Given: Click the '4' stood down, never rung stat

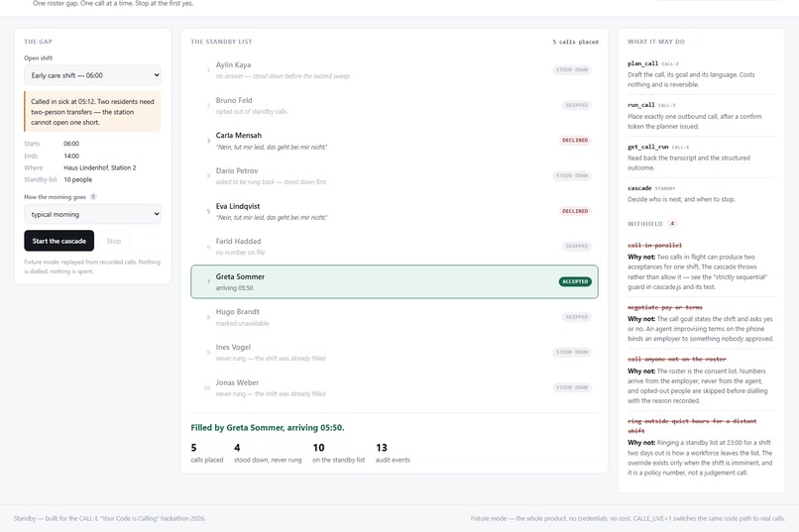Looking at the screenshot, I should pyautogui.click(x=268, y=453).
